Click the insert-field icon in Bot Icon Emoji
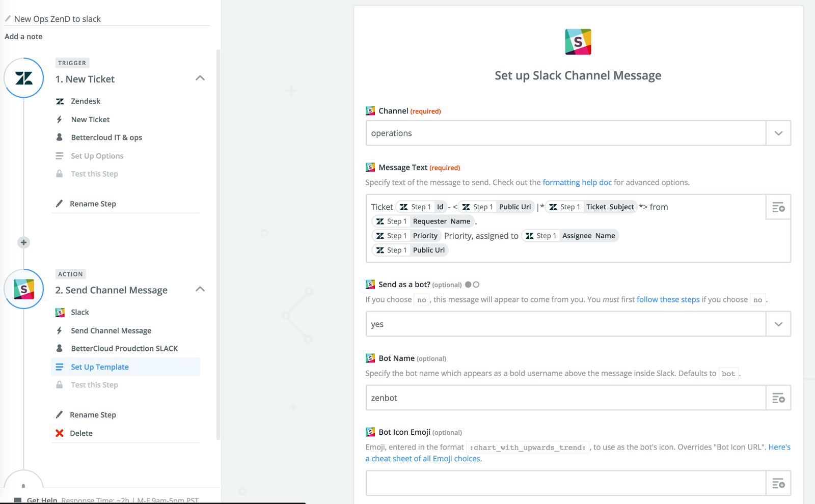Screen dimensions: 815x504 tap(778, 483)
